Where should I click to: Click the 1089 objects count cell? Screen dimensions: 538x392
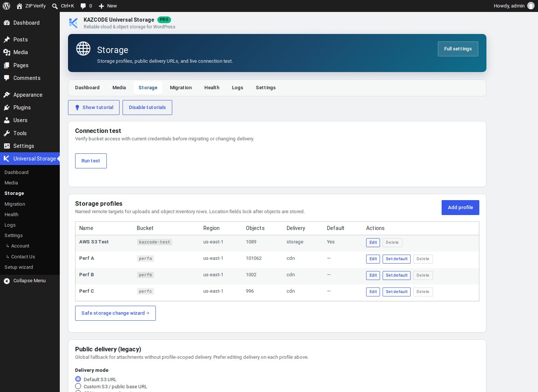pos(251,242)
